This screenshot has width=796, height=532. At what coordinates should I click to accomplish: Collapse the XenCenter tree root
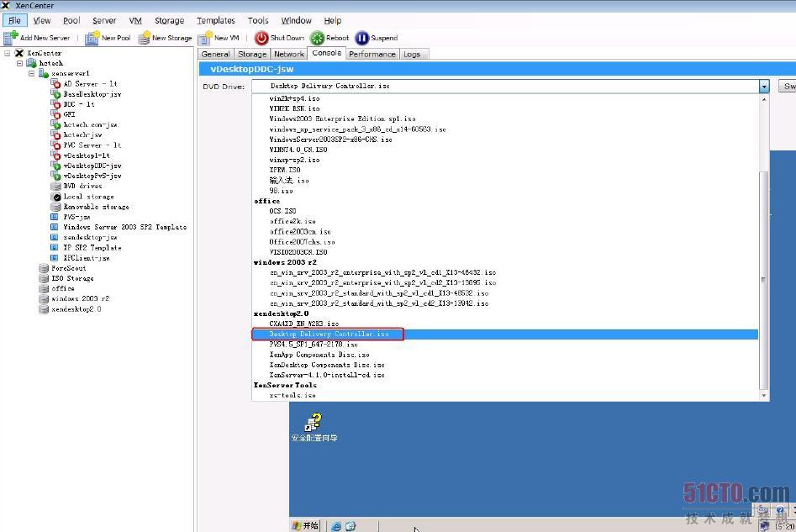pos(7,53)
